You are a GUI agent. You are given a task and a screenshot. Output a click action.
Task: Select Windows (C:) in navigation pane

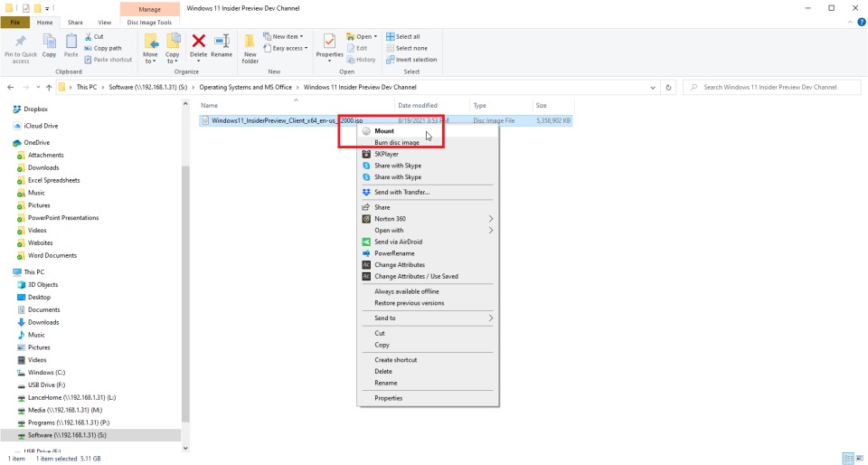[46, 373]
